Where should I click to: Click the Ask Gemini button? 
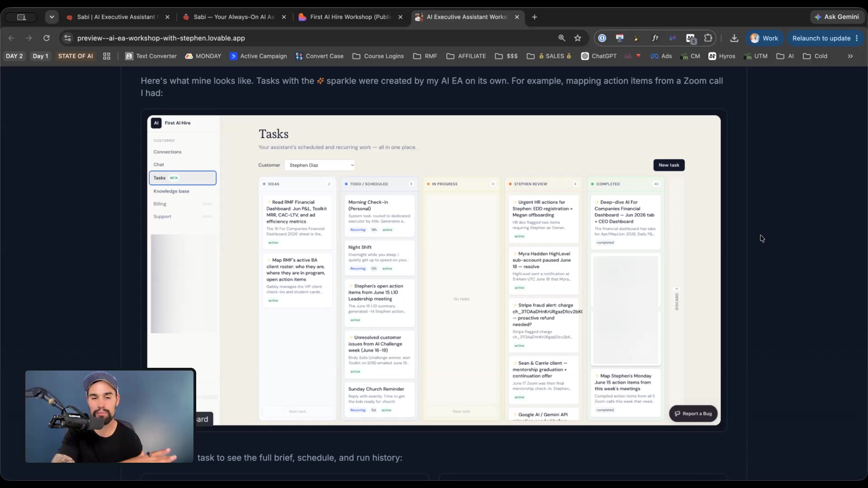(837, 17)
